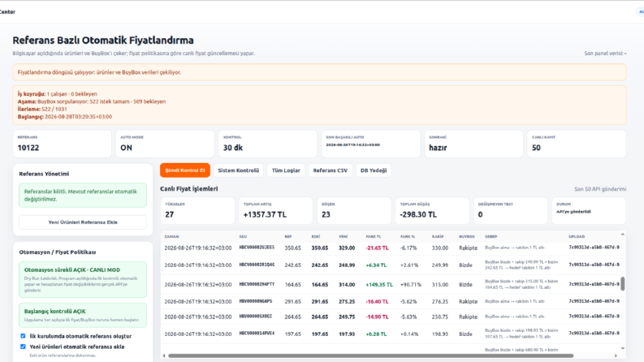This screenshot has width=644, height=362.
Task: Click the BUYBOX column header
Action: click(467, 237)
